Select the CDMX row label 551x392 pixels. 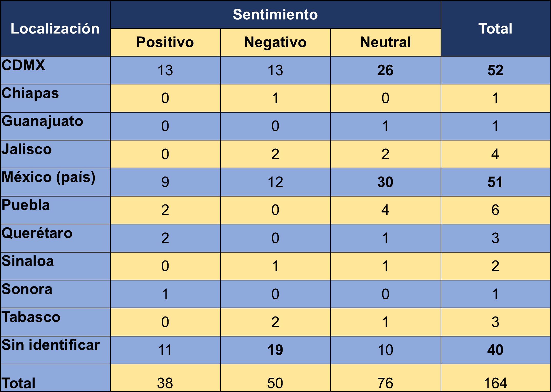click(24, 65)
